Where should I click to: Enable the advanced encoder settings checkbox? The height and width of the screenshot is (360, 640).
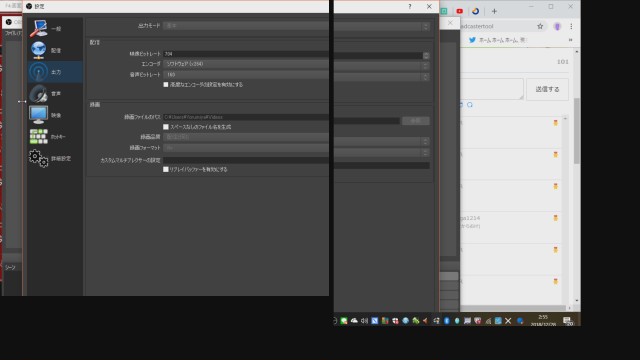[x=166, y=84]
